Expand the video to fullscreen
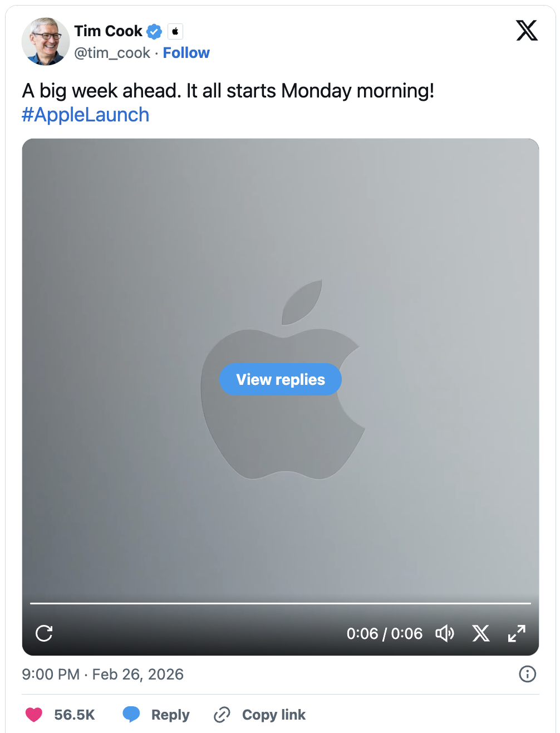Image resolution: width=560 pixels, height=733 pixels. tap(517, 633)
